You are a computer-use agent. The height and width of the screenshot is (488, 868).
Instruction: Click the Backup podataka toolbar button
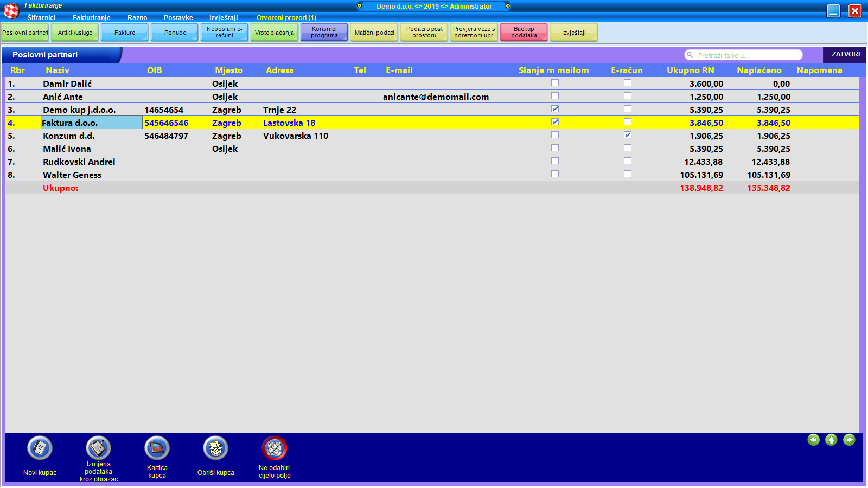pyautogui.click(x=524, y=33)
